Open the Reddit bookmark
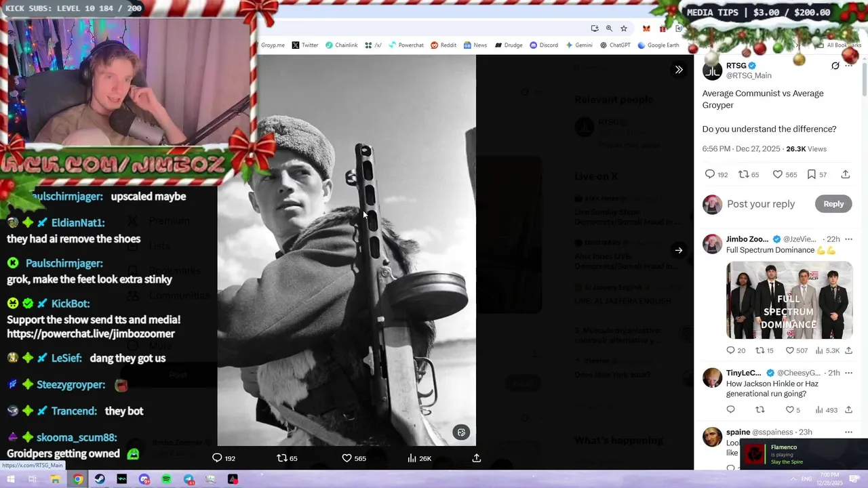This screenshot has width=868, height=488. click(x=443, y=45)
